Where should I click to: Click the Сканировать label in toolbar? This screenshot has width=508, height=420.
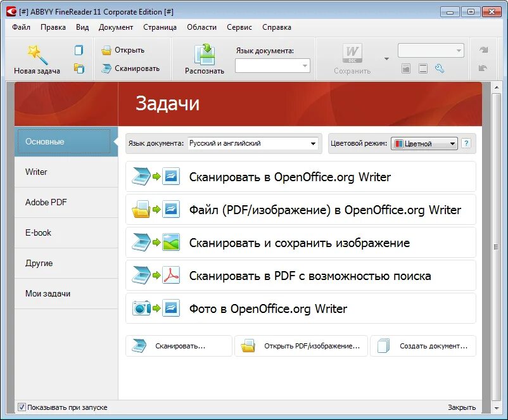[x=137, y=68]
